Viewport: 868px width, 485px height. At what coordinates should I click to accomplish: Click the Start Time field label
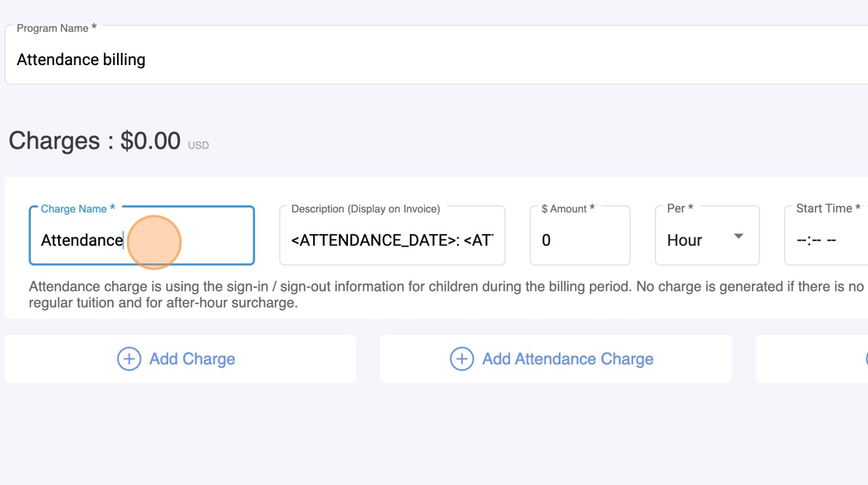[825, 208]
